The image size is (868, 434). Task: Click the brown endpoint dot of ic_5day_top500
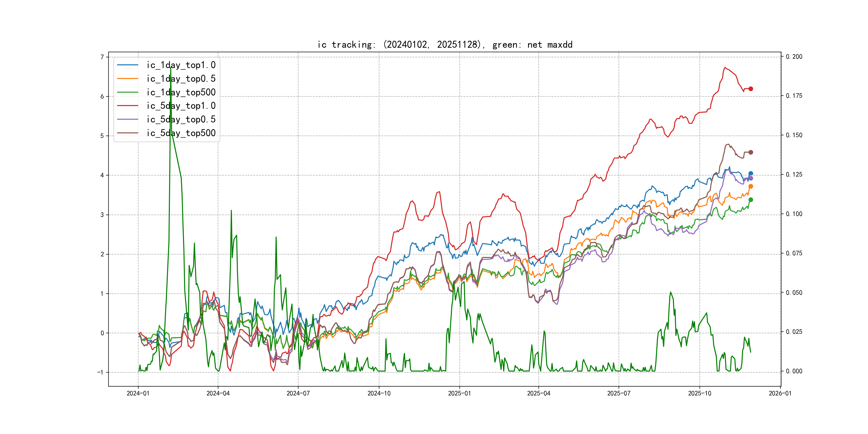coord(750,152)
